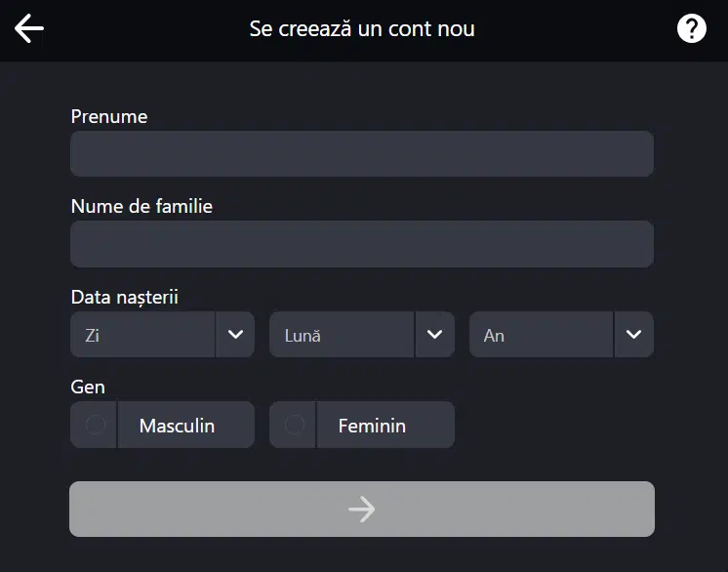Screen dimensions: 728x572
Task: Open the Zi day dropdown
Action: pos(163,334)
